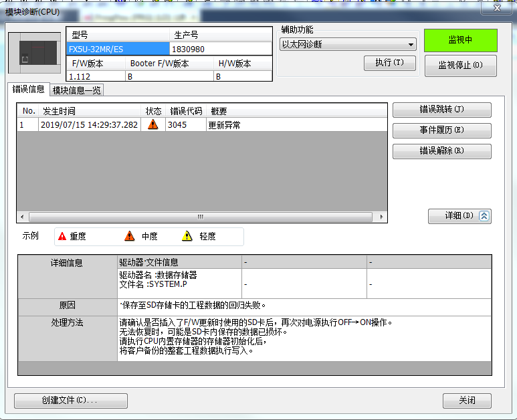Click the green 监视中 status indicator

point(460,40)
